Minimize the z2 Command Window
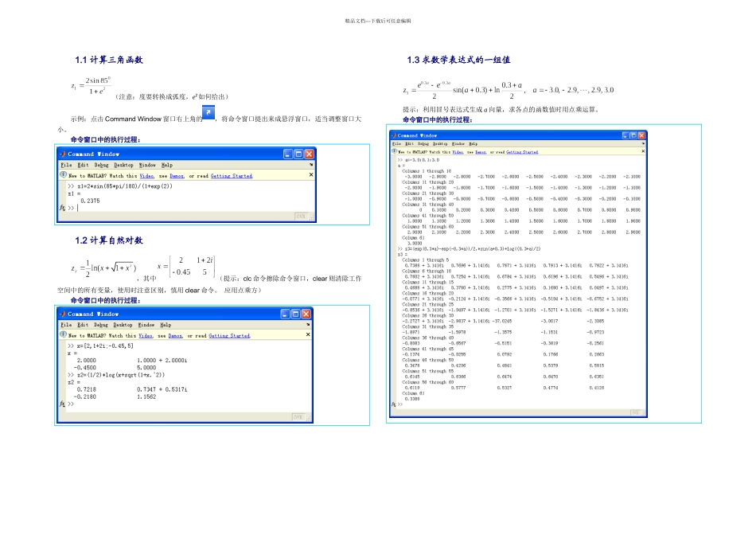The height and width of the screenshot is (535, 756). 285,314
